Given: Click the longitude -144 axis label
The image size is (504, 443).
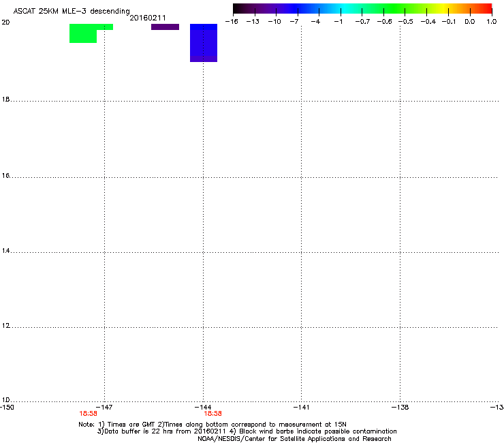Looking at the screenshot, I should click(x=203, y=408).
